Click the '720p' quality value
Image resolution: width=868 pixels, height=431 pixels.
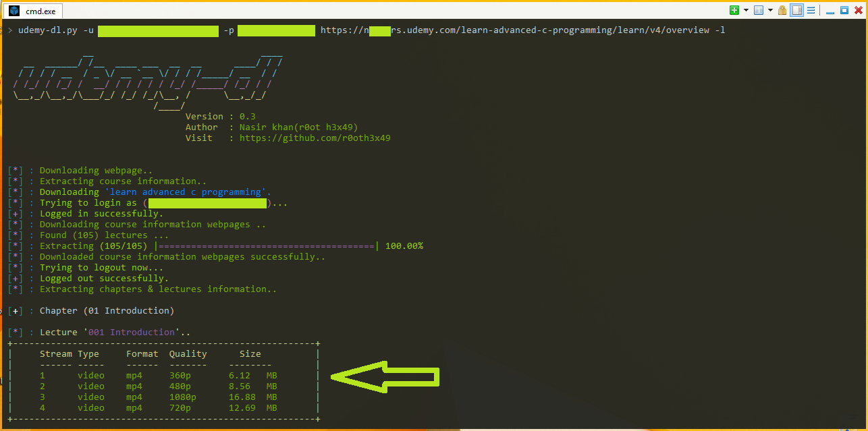click(180, 408)
